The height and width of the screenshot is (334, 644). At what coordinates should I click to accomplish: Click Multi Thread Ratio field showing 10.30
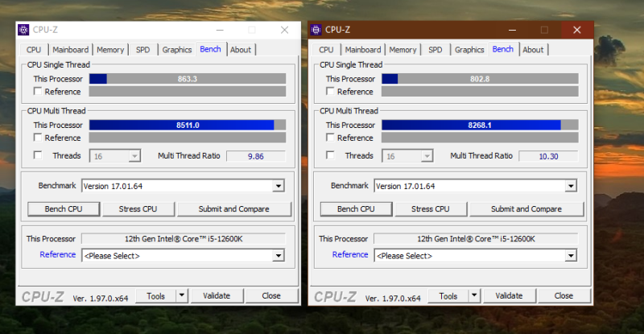pos(548,156)
